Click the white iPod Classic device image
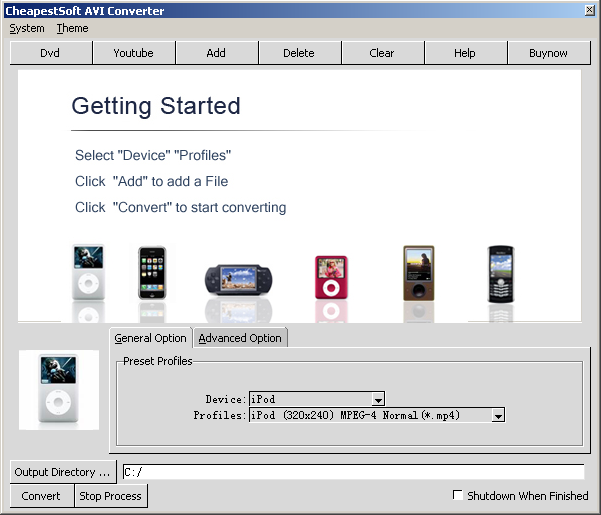This screenshot has width=601, height=515. (88, 272)
